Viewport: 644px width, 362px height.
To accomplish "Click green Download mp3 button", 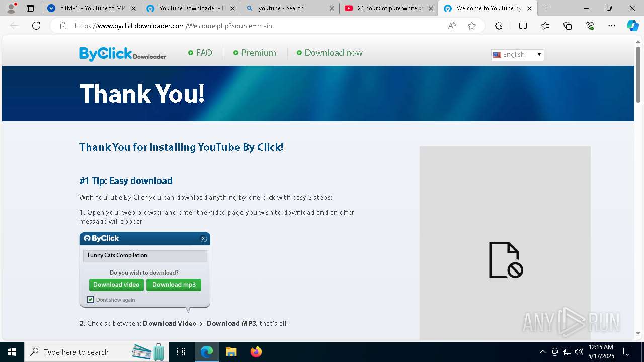I will pos(174,285).
